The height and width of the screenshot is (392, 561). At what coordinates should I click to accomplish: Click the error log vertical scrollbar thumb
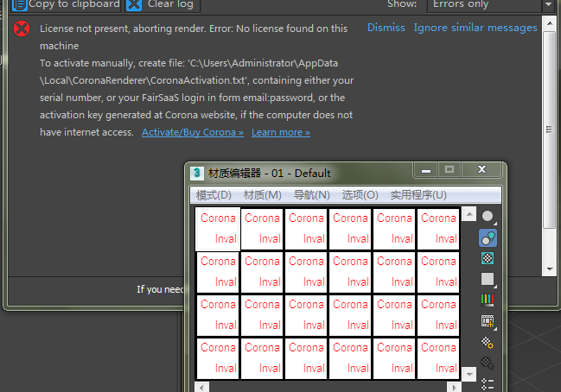549,130
